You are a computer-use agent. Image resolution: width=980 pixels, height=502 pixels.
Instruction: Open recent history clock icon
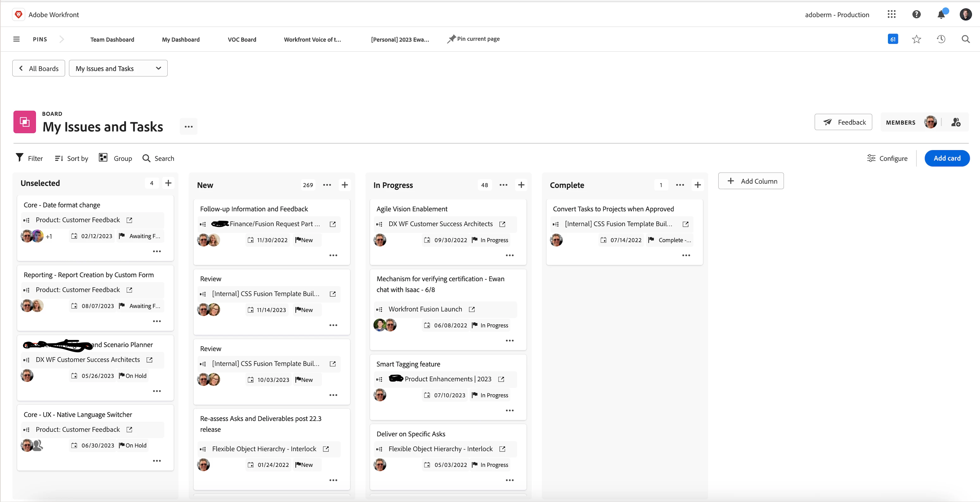coord(941,39)
